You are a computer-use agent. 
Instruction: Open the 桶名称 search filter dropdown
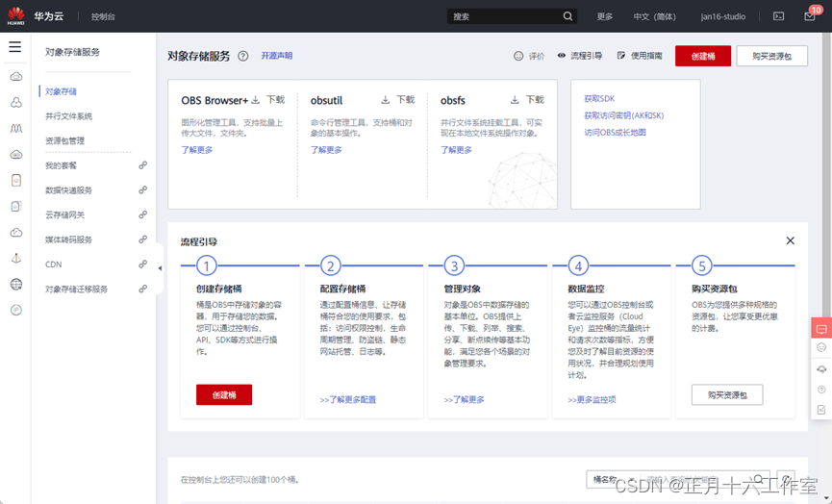[x=613, y=480]
